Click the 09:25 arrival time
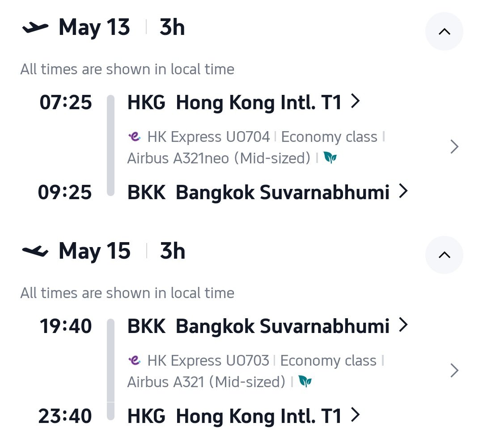 click(65, 192)
